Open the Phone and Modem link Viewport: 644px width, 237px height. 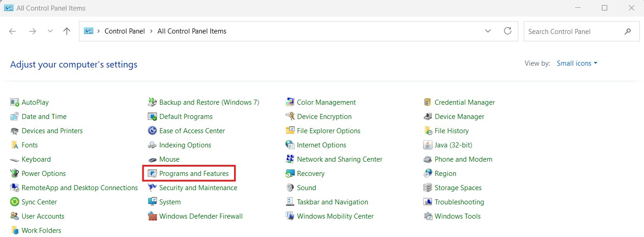click(464, 159)
